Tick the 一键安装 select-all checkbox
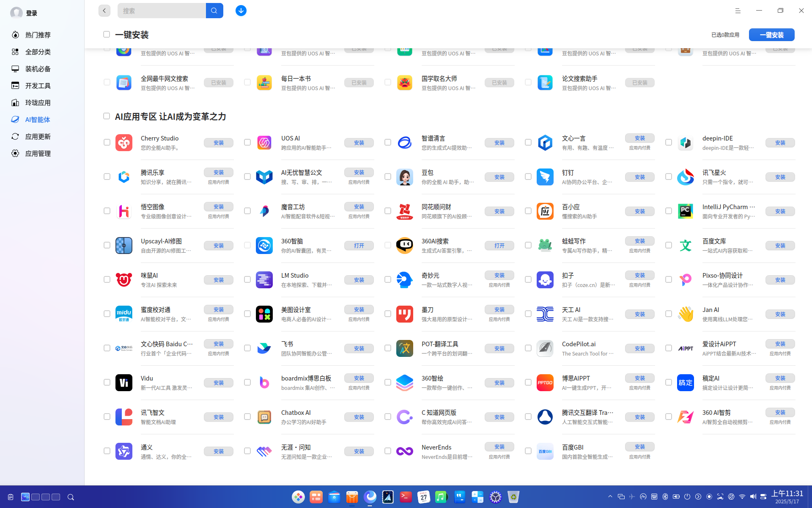 coord(107,34)
